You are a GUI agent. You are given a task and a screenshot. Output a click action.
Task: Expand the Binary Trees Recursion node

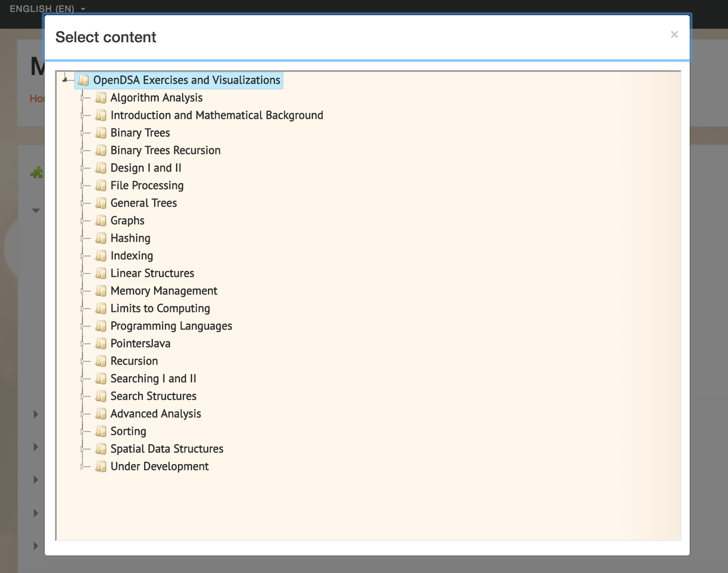pos(82,150)
